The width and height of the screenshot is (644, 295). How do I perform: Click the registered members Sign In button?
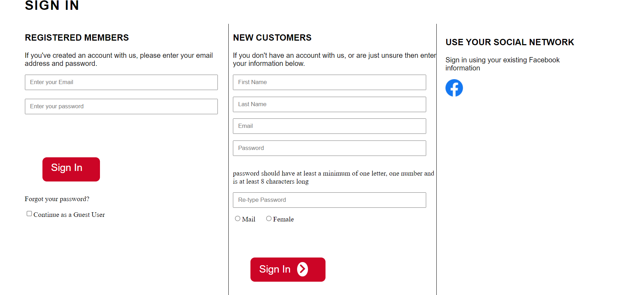tap(71, 169)
